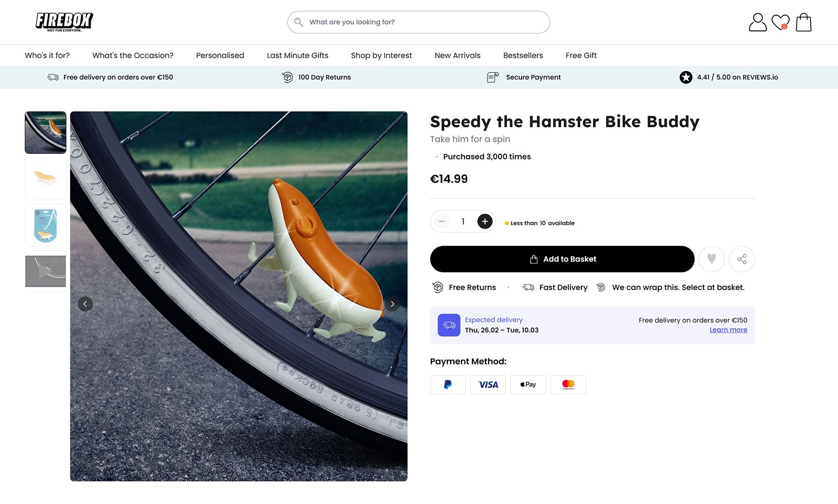Select the Mastercard payment icon

[568, 384]
